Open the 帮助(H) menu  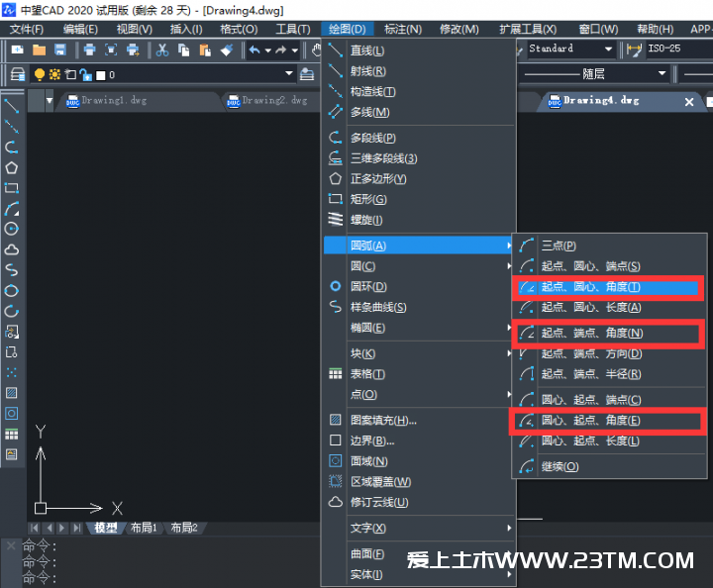[x=656, y=30]
